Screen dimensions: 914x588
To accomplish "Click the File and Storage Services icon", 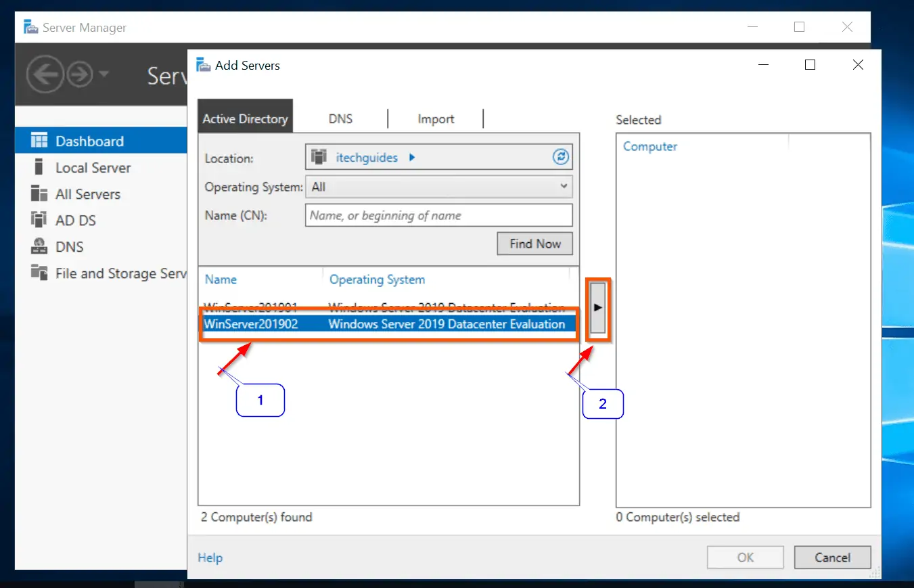I will 39,272.
